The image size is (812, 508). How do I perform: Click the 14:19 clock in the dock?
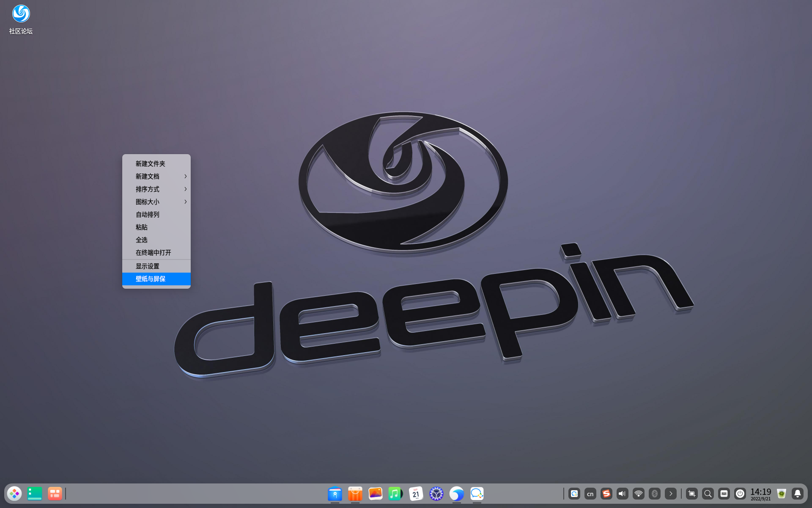click(x=761, y=494)
